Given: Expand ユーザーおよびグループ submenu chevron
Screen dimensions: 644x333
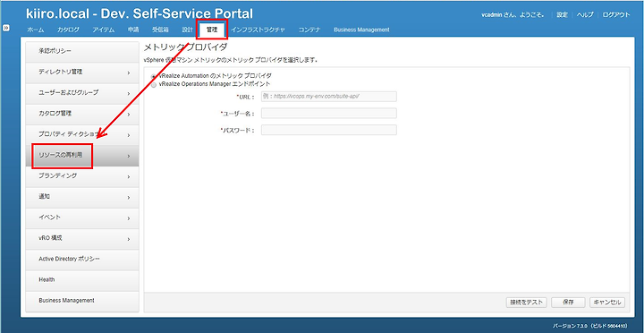Looking at the screenshot, I should (129, 94).
